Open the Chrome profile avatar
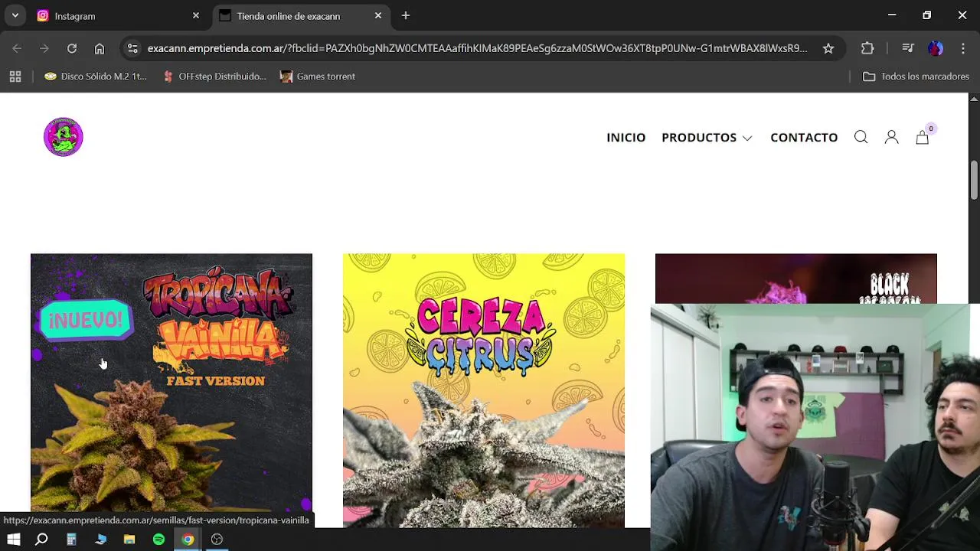 click(936, 48)
